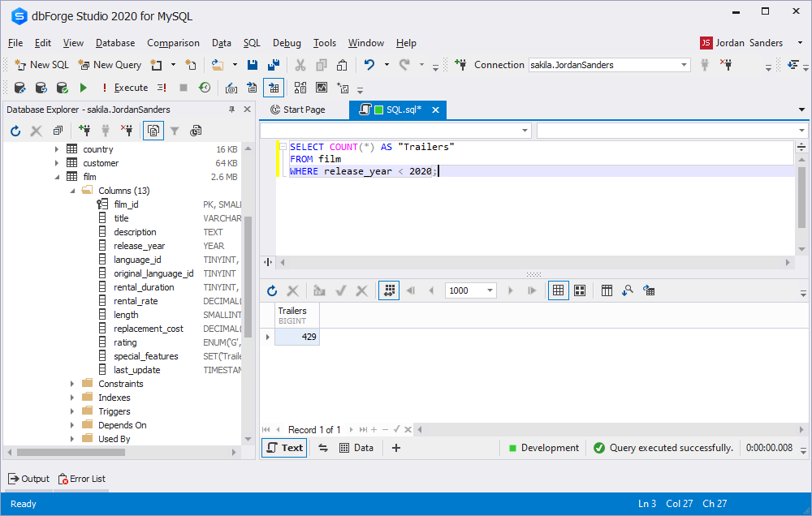Open the Database menu
812x516 pixels.
coord(115,43)
